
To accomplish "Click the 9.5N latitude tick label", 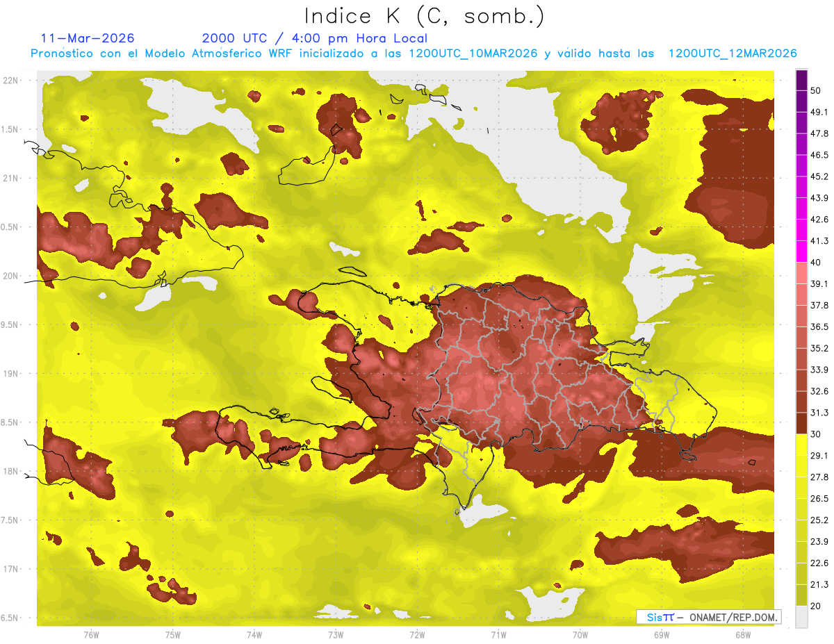I will pos(9,324).
